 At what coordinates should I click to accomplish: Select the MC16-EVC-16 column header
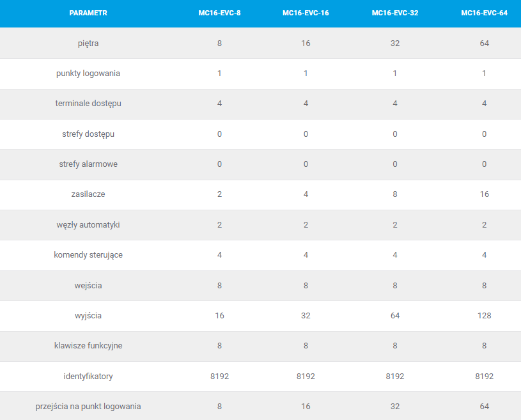306,13
